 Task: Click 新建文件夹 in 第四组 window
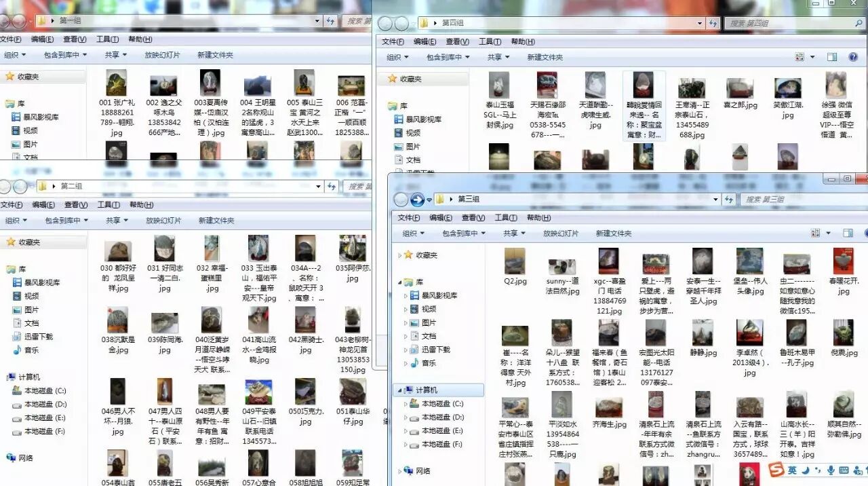click(545, 57)
